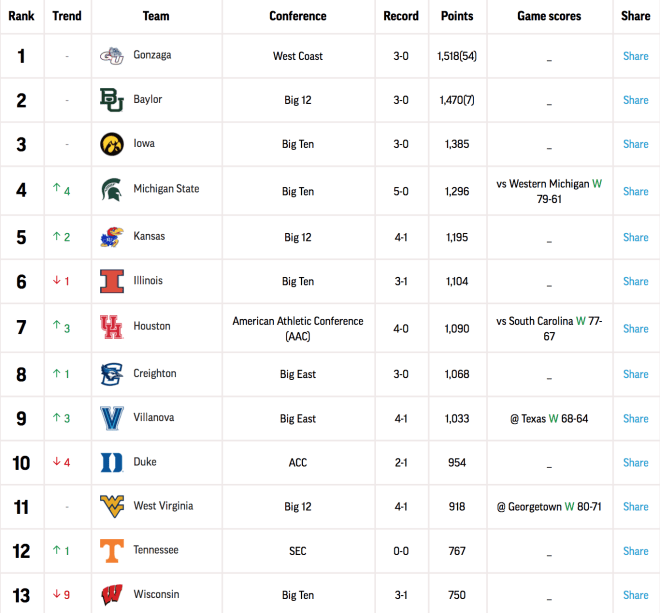Screen dimensions: 660x613
Task: Click the Wisconsin W logo
Action: tap(112, 594)
